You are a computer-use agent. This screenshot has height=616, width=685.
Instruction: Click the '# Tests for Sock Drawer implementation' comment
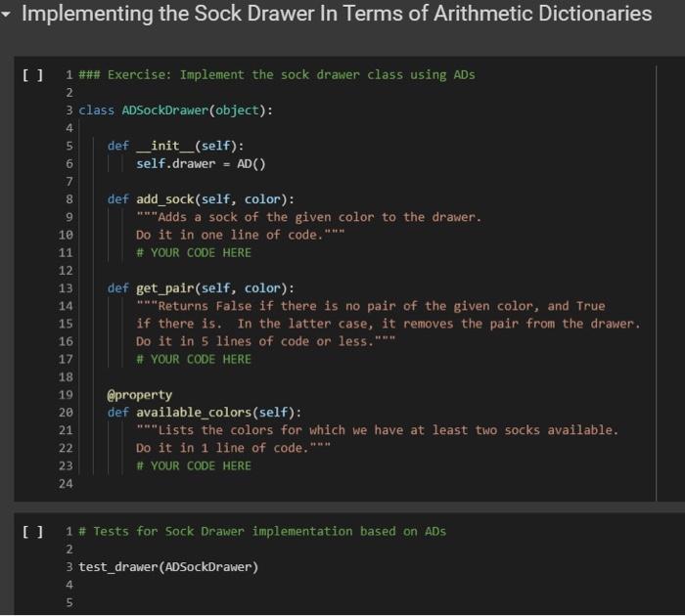tap(262, 532)
